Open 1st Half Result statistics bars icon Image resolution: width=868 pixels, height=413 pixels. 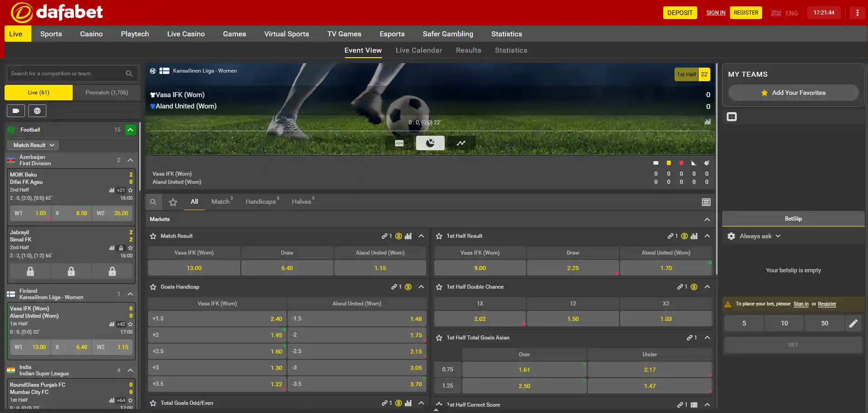694,236
